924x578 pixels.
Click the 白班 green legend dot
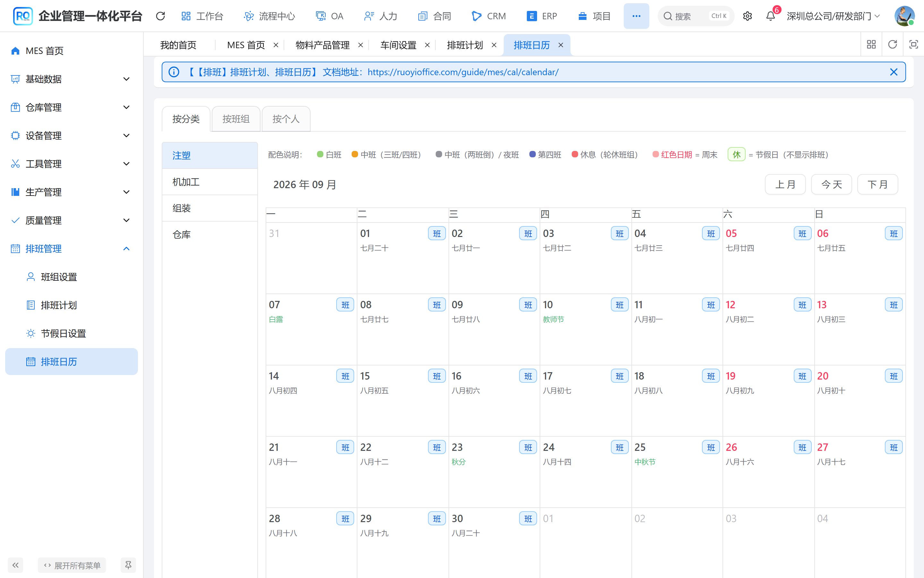[x=320, y=154]
